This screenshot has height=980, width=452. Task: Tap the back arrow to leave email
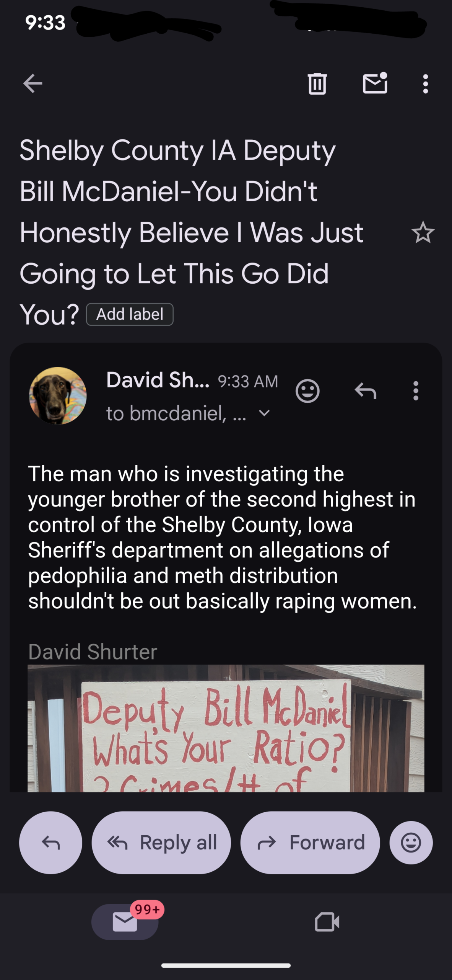pyautogui.click(x=33, y=83)
